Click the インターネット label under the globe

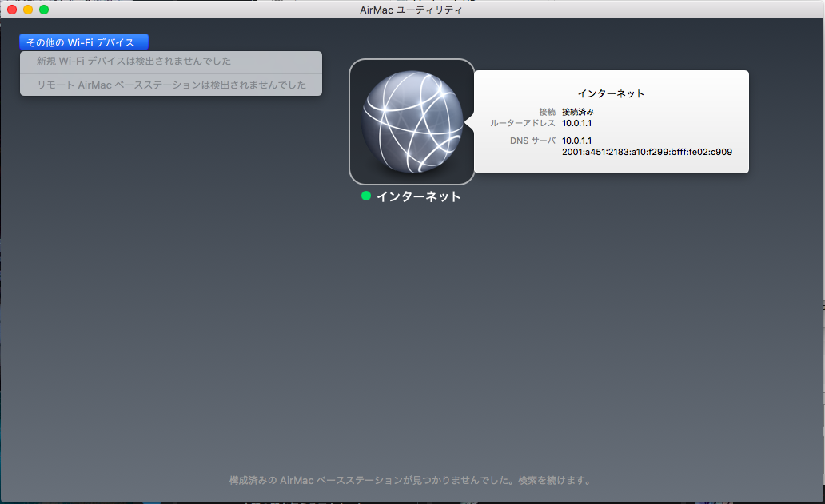(418, 196)
